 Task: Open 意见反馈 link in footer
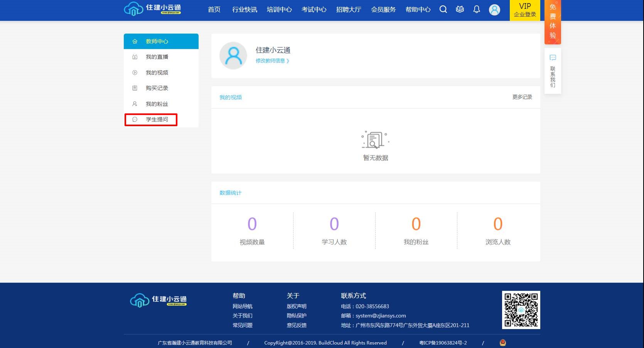[297, 325]
